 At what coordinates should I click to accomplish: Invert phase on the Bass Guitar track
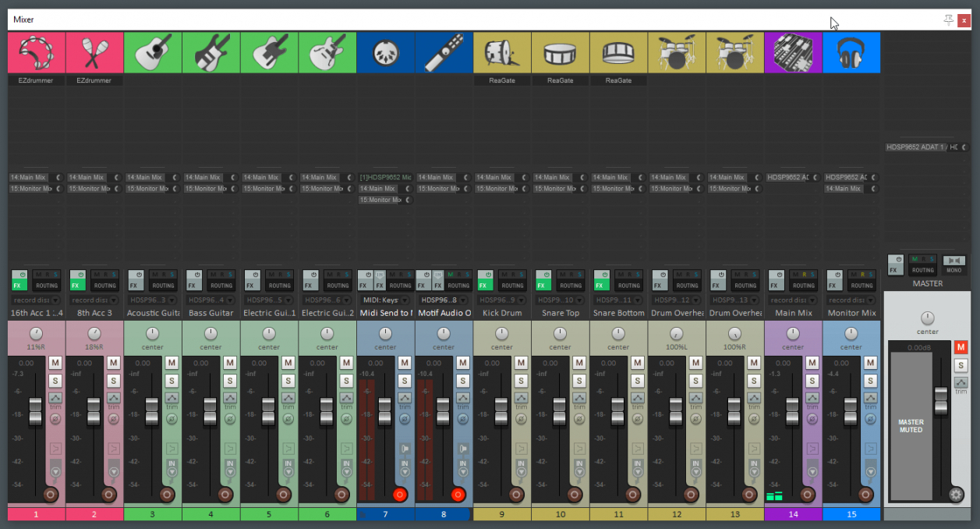point(229,419)
